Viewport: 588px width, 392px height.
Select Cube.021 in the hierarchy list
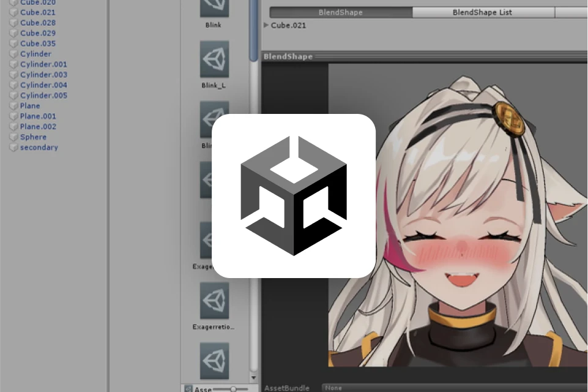tap(37, 12)
